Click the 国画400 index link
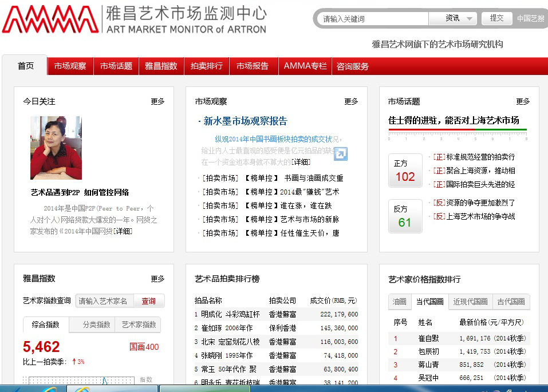548x392 pixels. [144, 347]
